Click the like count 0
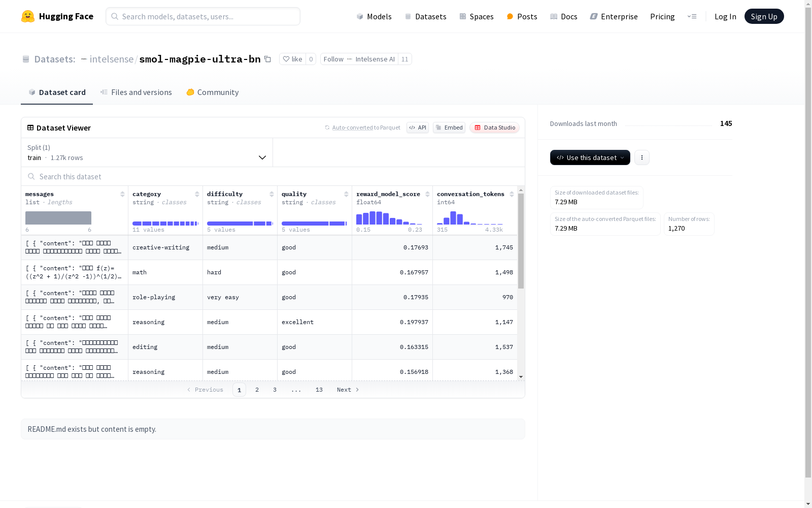 pos(311,59)
